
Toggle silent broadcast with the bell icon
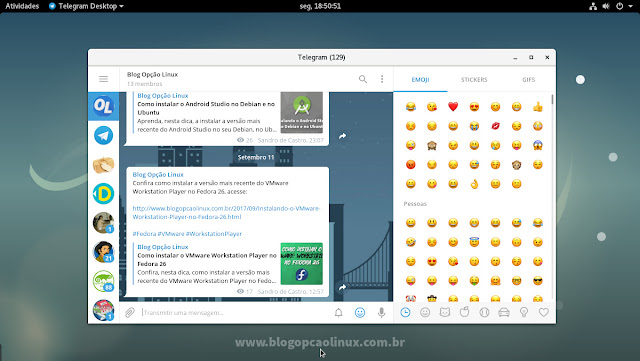(338, 312)
